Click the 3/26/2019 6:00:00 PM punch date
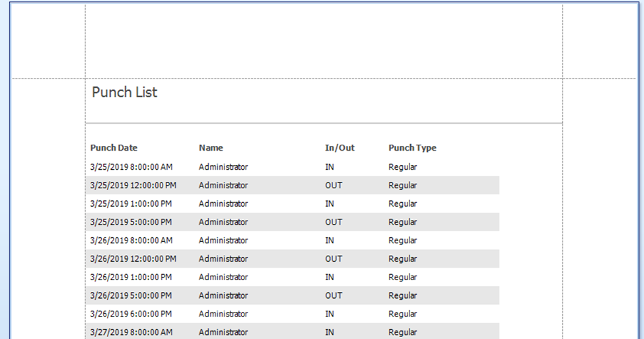 pyautogui.click(x=131, y=314)
